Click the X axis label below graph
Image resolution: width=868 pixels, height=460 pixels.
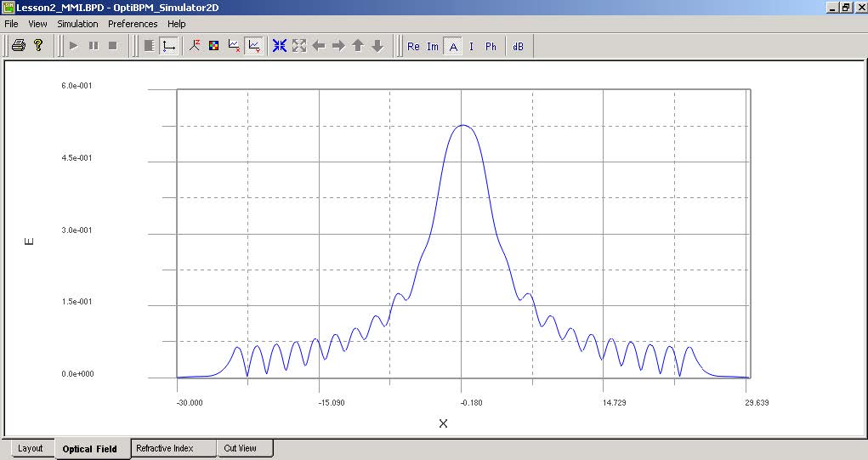[443, 423]
